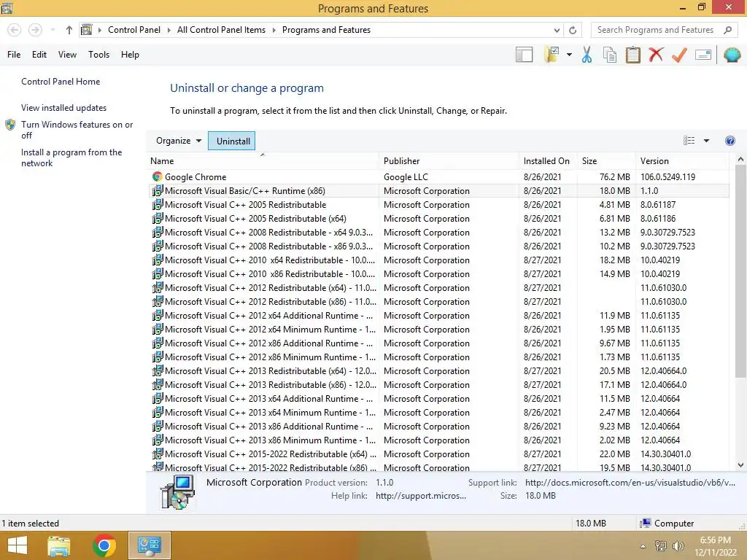Open the view options dropdown arrow

tap(706, 141)
